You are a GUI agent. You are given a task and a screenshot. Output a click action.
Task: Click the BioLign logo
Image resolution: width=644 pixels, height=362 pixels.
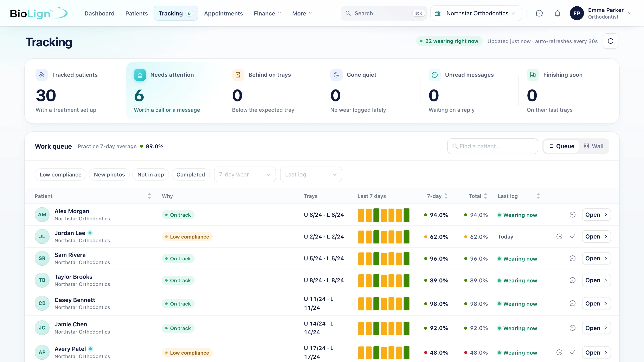39,13
